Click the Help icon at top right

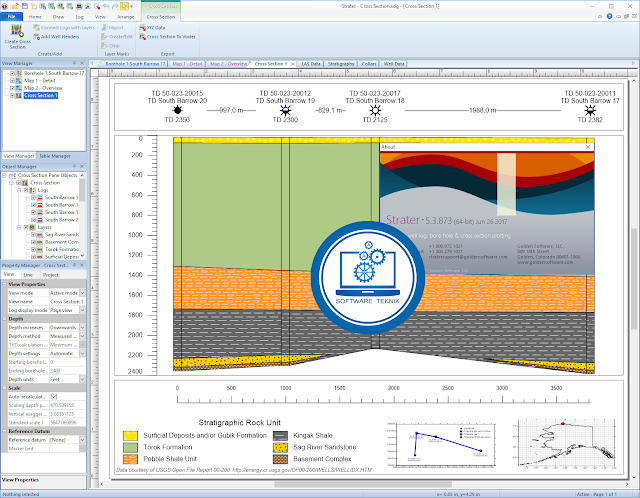(609, 16)
